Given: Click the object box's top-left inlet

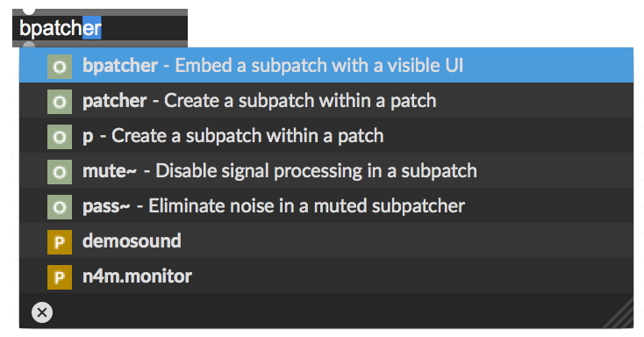Looking at the screenshot, I should coord(28,11).
